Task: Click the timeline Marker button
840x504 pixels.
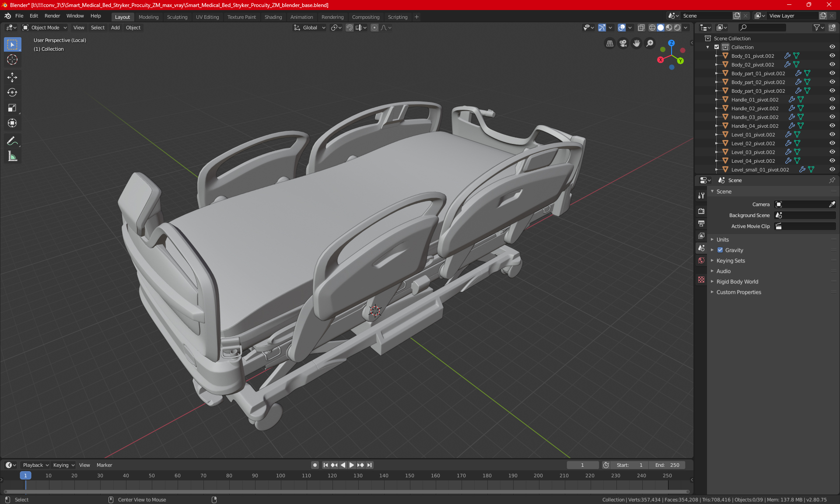Action: point(104,465)
